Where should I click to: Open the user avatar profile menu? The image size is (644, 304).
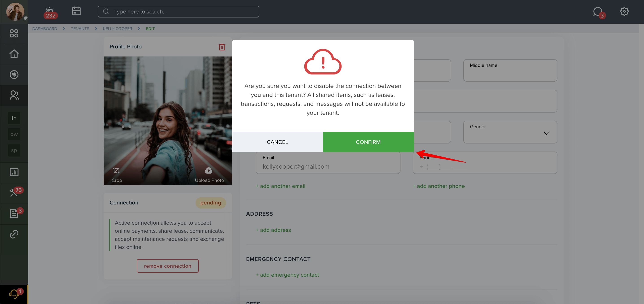coord(15,11)
